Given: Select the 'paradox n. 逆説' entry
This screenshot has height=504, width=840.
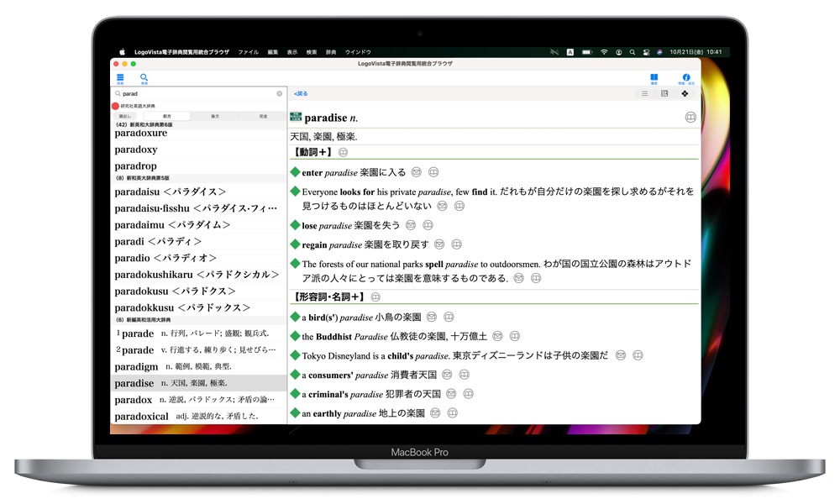Looking at the screenshot, I should click(x=198, y=400).
